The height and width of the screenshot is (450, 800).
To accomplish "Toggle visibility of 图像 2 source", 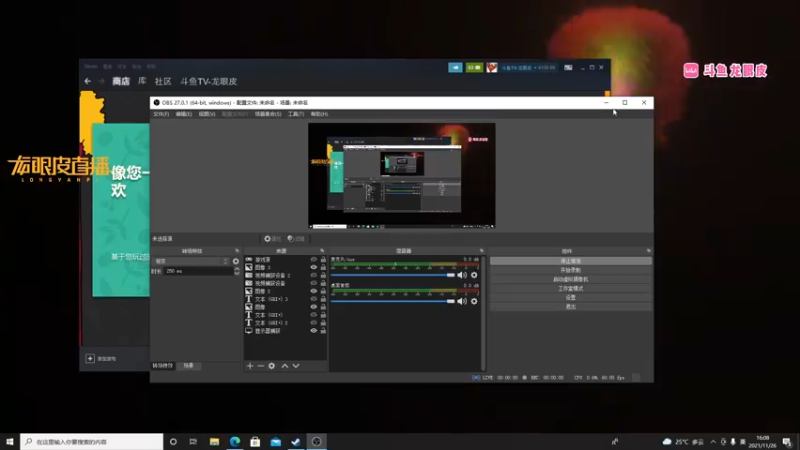I will point(314,291).
